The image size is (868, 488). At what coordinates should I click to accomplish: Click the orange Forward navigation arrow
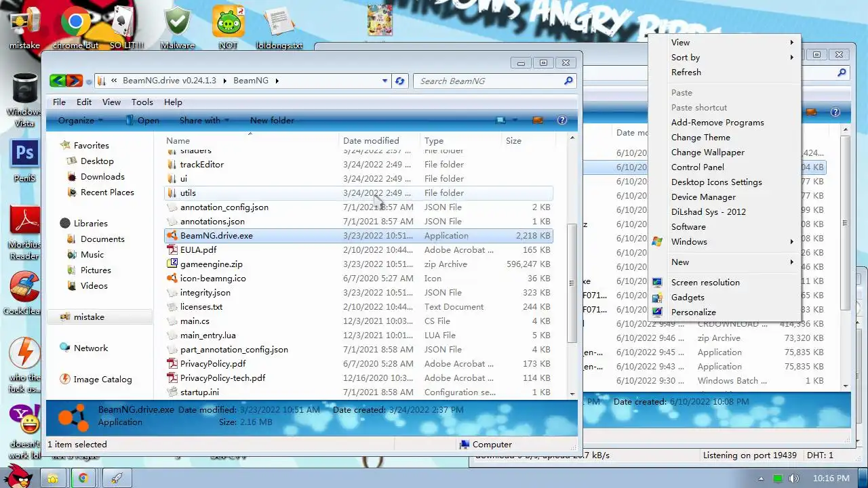(x=74, y=81)
